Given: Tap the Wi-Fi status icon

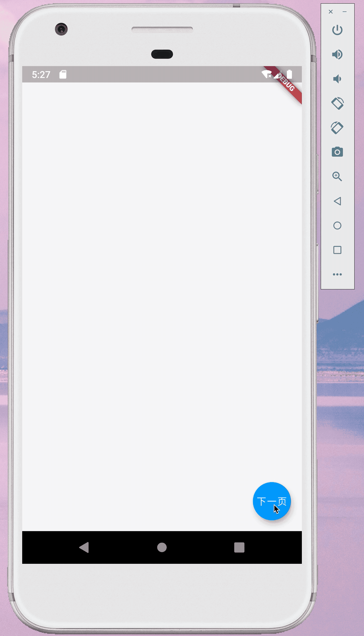Looking at the screenshot, I should [x=267, y=74].
